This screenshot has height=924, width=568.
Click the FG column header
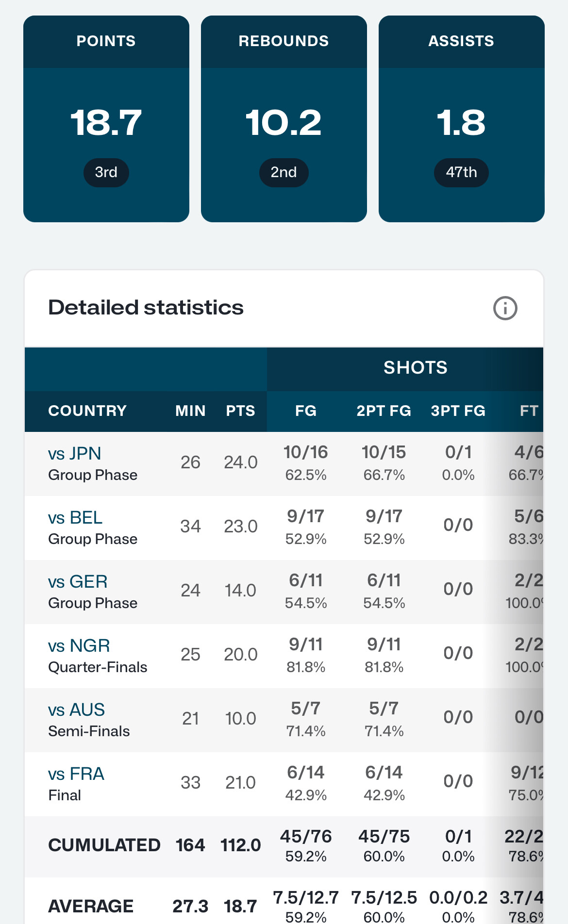[306, 411]
